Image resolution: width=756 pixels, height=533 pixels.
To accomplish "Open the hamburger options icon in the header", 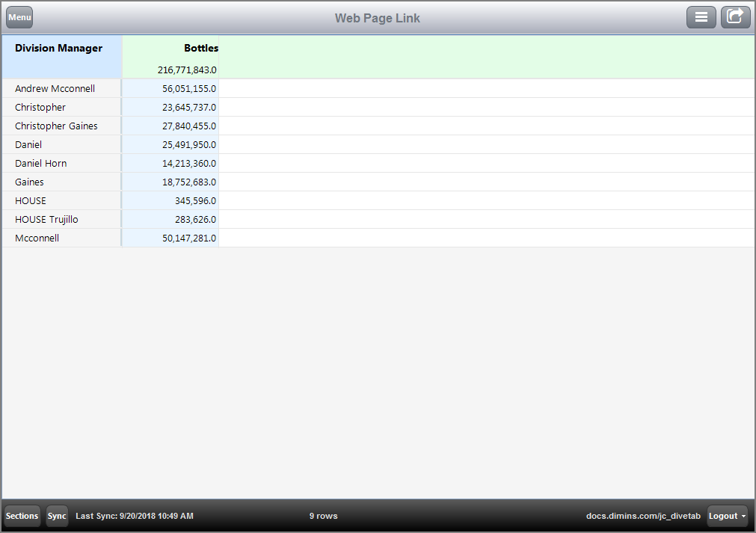I will (x=701, y=16).
